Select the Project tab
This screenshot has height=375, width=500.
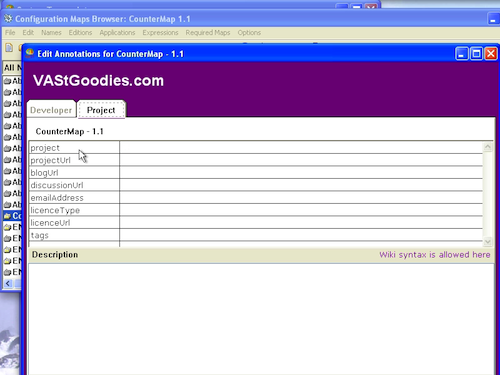pos(101,110)
